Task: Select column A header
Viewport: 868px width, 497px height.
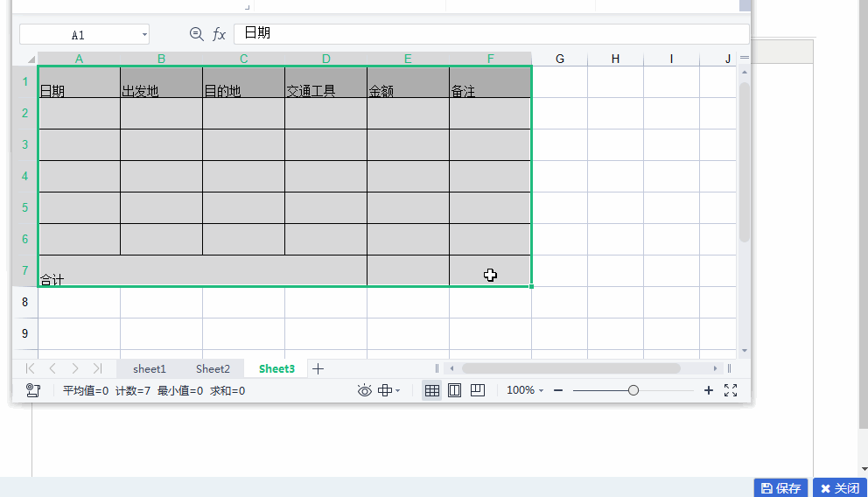Action: (79, 59)
